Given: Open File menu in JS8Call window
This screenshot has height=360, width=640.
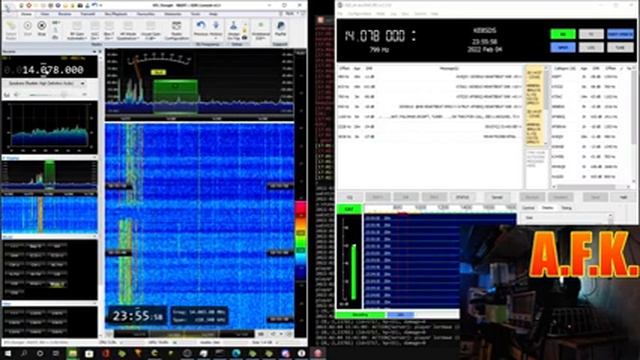Looking at the screenshot, I should coord(340,14).
